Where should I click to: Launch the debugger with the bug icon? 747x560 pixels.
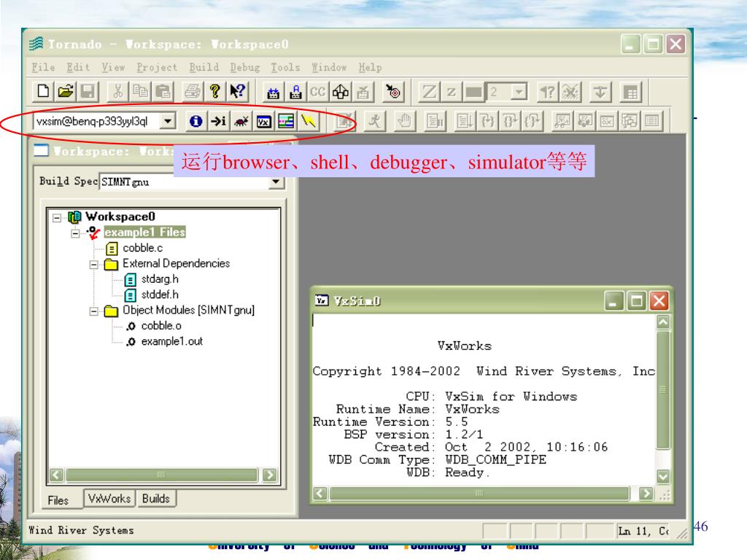tap(241, 122)
